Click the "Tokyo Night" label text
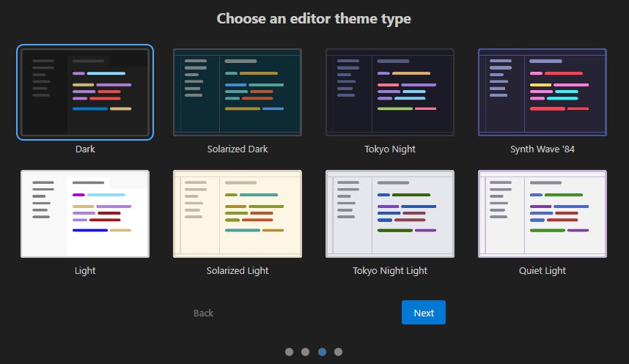This screenshot has width=629, height=364. point(390,149)
